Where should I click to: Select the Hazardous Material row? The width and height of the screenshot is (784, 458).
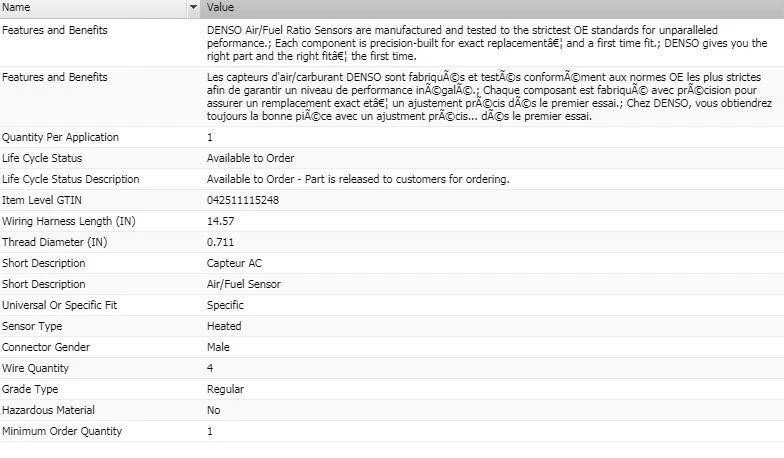(392, 410)
